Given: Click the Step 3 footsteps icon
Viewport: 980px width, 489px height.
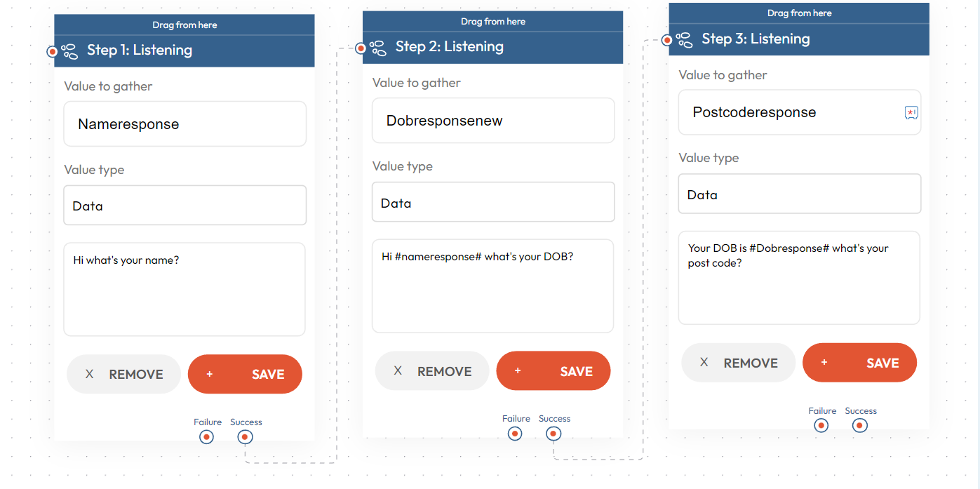Looking at the screenshot, I should point(685,39).
